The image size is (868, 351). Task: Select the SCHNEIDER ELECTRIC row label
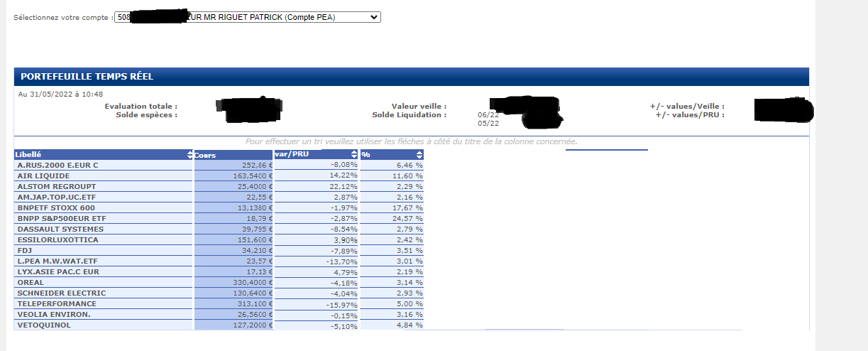(x=62, y=293)
